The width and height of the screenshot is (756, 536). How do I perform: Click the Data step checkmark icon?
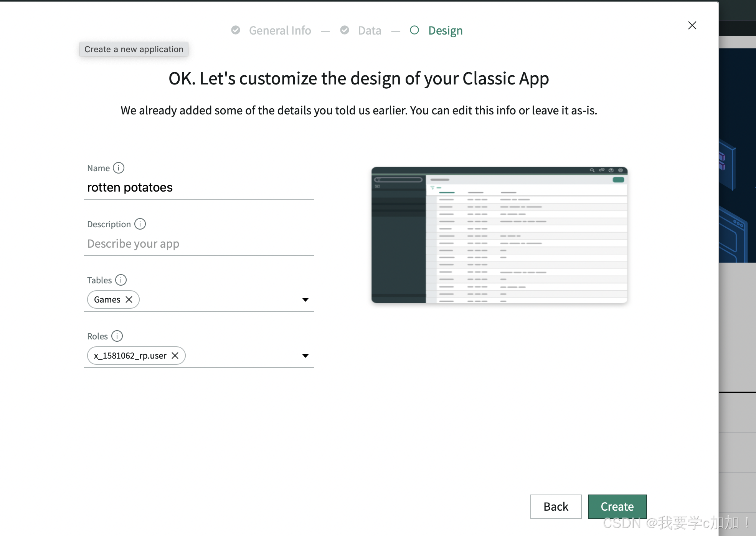pyautogui.click(x=345, y=30)
